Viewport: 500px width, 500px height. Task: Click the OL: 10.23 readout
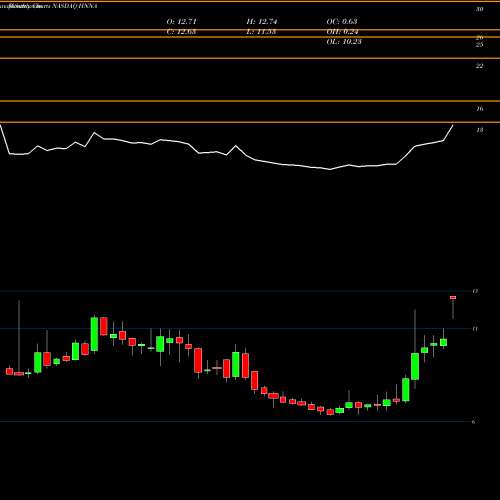tap(344, 42)
